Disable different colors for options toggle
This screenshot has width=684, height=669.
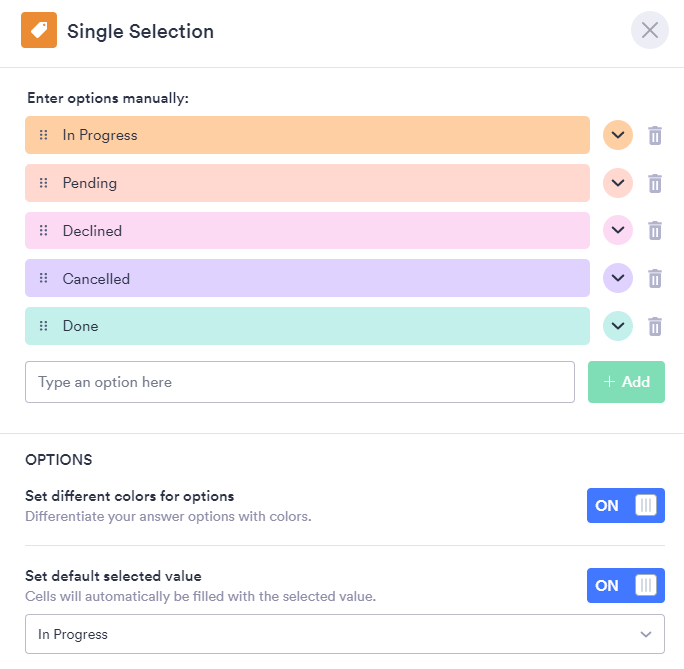[x=625, y=506]
